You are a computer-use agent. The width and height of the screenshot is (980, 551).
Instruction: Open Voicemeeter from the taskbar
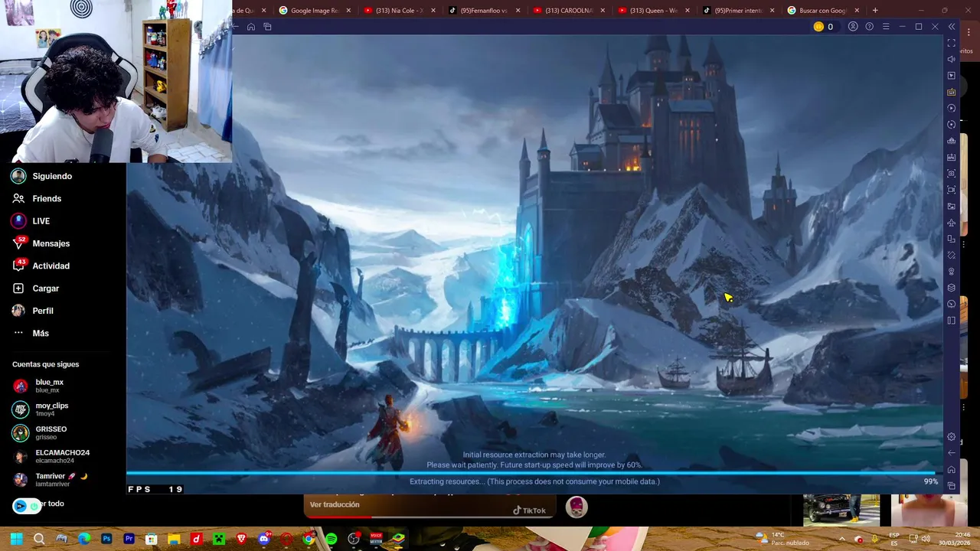click(376, 539)
